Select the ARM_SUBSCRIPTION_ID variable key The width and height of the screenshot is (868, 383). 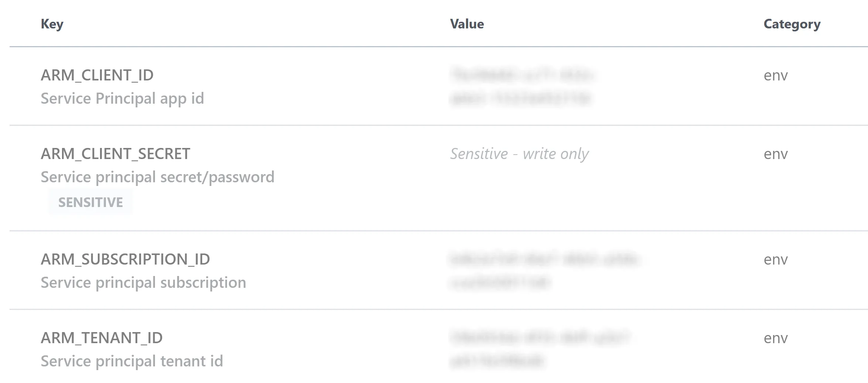tap(125, 259)
